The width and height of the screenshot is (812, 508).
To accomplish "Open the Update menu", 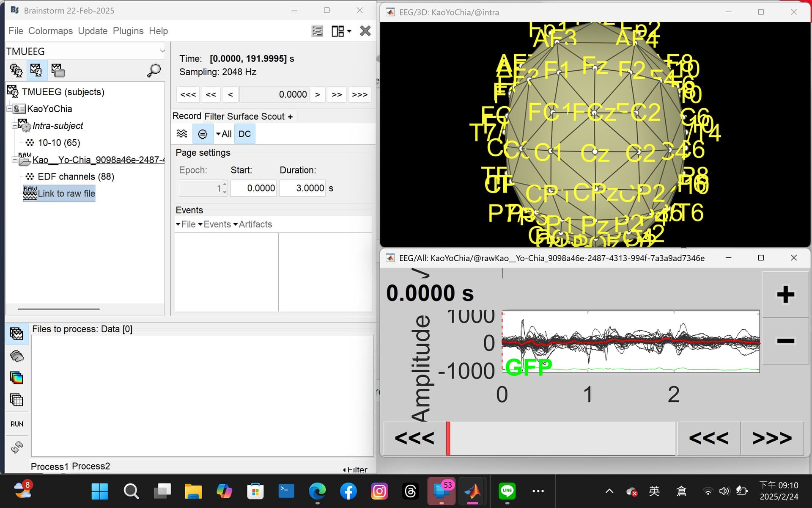I will click(93, 31).
